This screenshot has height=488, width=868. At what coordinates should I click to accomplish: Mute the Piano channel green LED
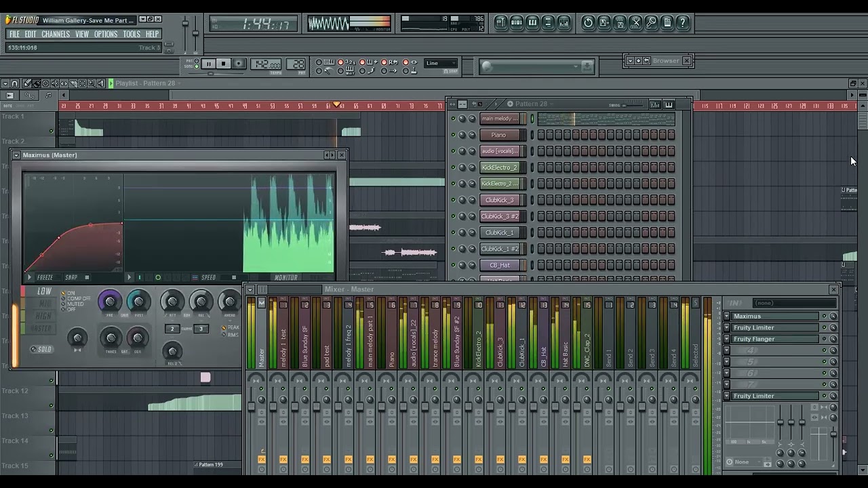[453, 135]
